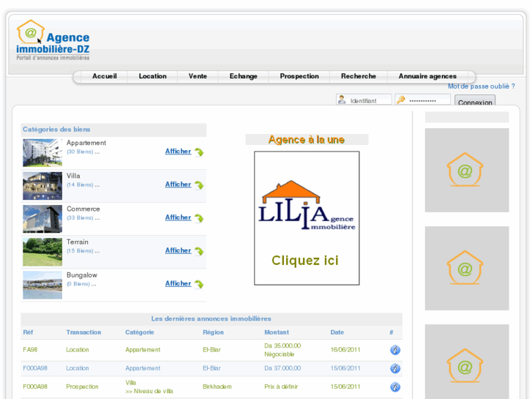Screen dimensions: 532x399
Task: Click the Catégories des biens heading
Action: coord(56,130)
